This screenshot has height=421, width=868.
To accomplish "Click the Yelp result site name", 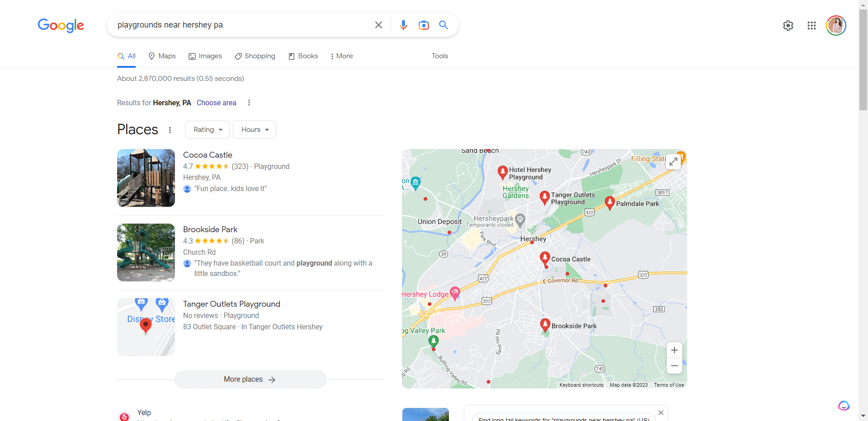I will pyautogui.click(x=144, y=412).
